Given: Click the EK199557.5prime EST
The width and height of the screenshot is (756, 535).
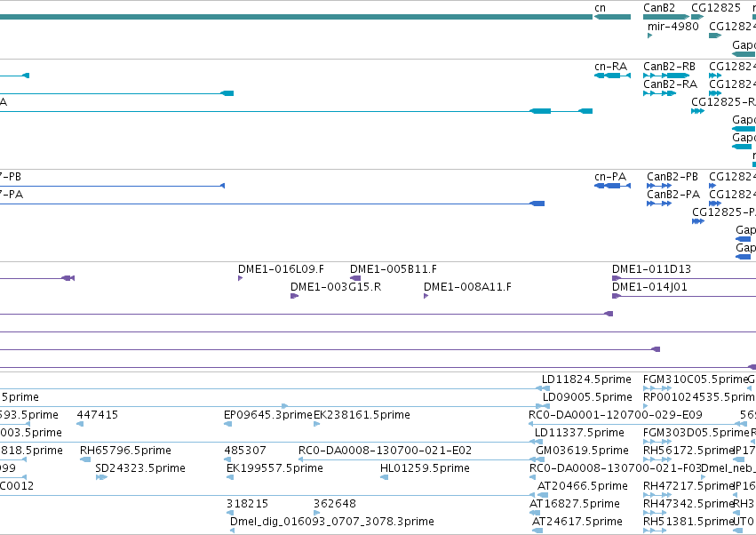Looking at the screenshot, I should pos(230,477).
